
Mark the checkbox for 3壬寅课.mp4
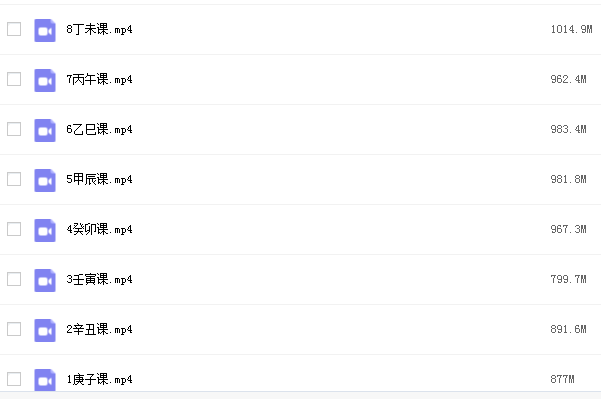coord(14,279)
